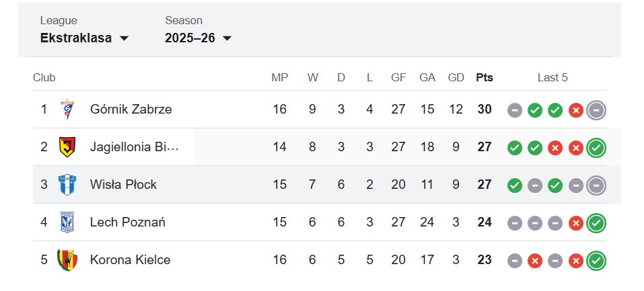Click the Korona Kielce club crest
This screenshot has width=644, height=291.
tap(67, 259)
